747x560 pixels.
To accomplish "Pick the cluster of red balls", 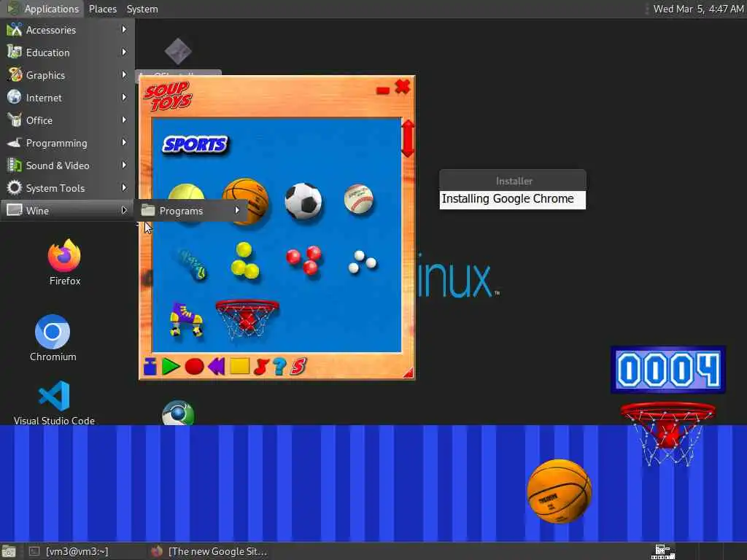I will [x=304, y=260].
